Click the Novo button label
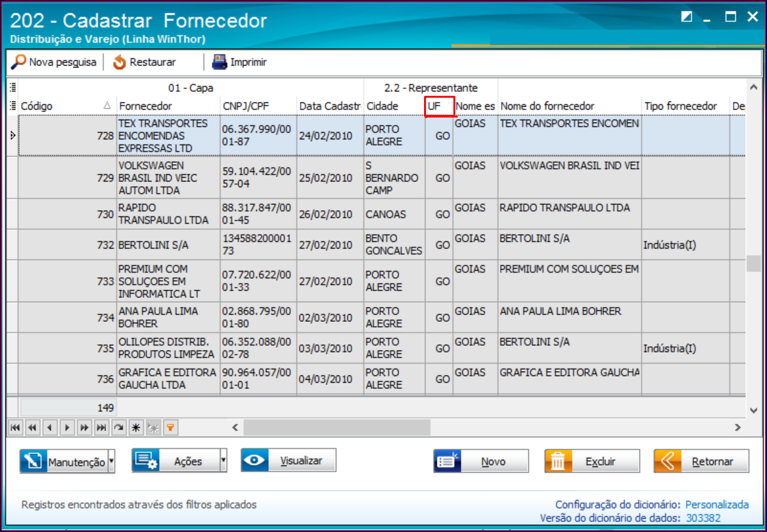 (493, 462)
